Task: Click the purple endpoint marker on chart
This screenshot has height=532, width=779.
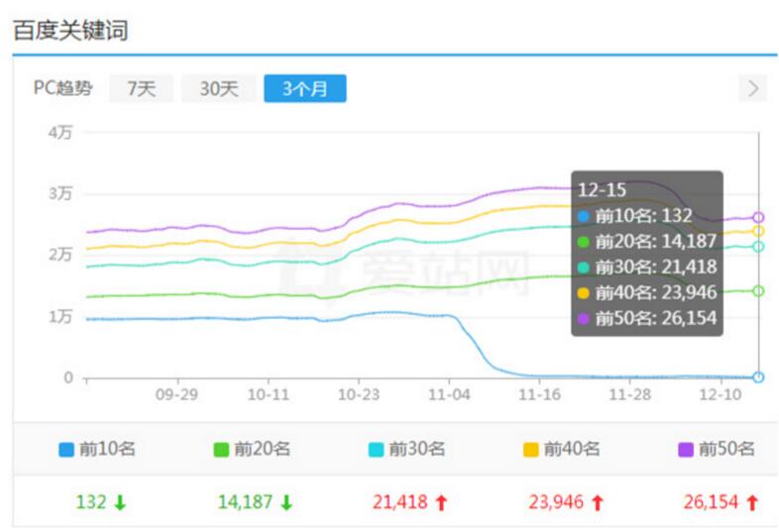Action: point(758,217)
